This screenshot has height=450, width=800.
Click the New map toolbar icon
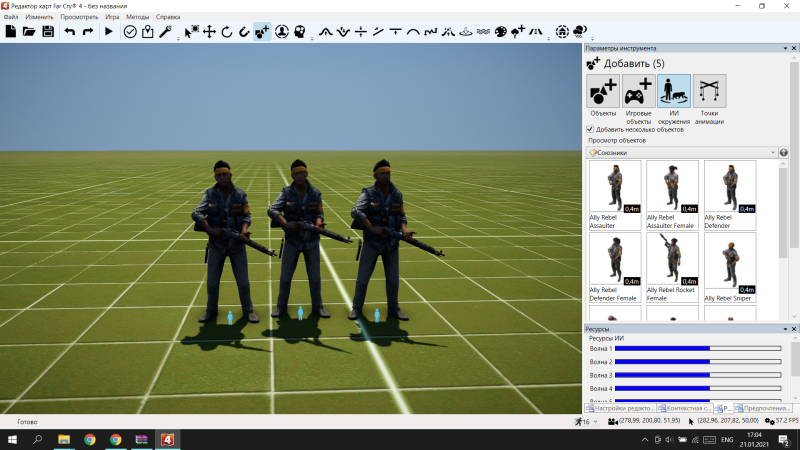tap(11, 32)
